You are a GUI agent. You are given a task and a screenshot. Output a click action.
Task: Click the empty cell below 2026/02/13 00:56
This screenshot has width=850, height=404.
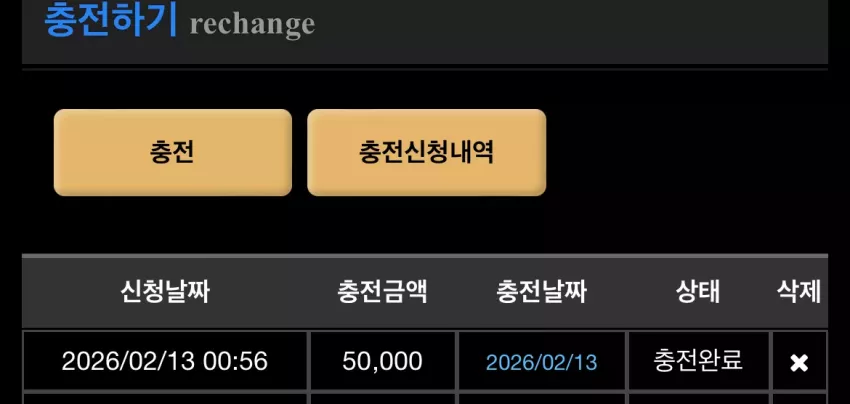point(165,399)
